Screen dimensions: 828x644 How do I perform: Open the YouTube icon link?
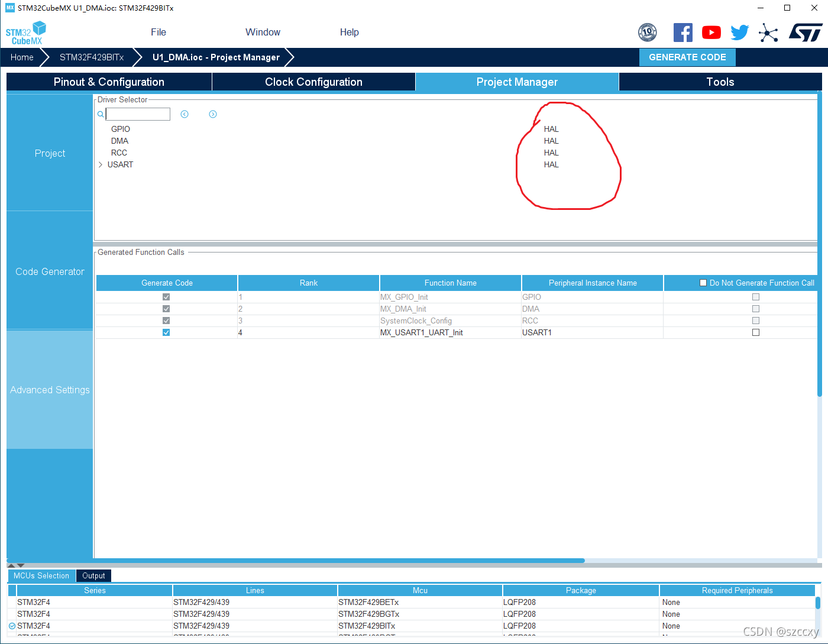(711, 33)
